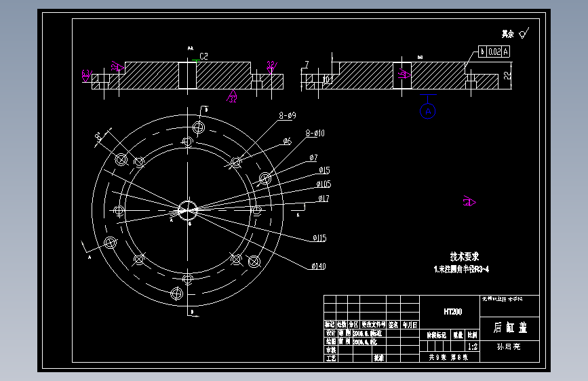
Task: Click the "HT200" material cell in title block
Action: click(x=453, y=312)
